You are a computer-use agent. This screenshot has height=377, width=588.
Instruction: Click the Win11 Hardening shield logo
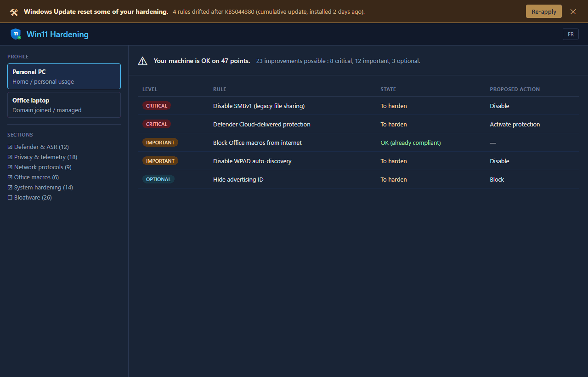coord(16,34)
